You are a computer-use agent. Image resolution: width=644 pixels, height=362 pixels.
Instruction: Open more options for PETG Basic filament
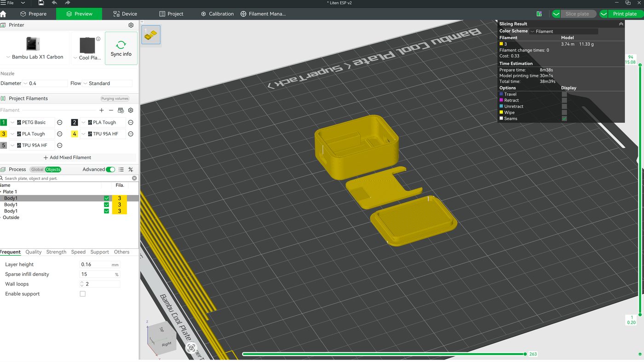pyautogui.click(x=60, y=122)
